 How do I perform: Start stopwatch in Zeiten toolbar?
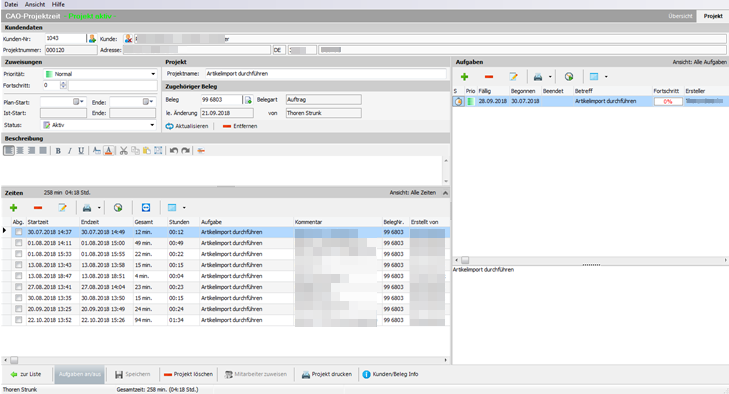coord(118,207)
